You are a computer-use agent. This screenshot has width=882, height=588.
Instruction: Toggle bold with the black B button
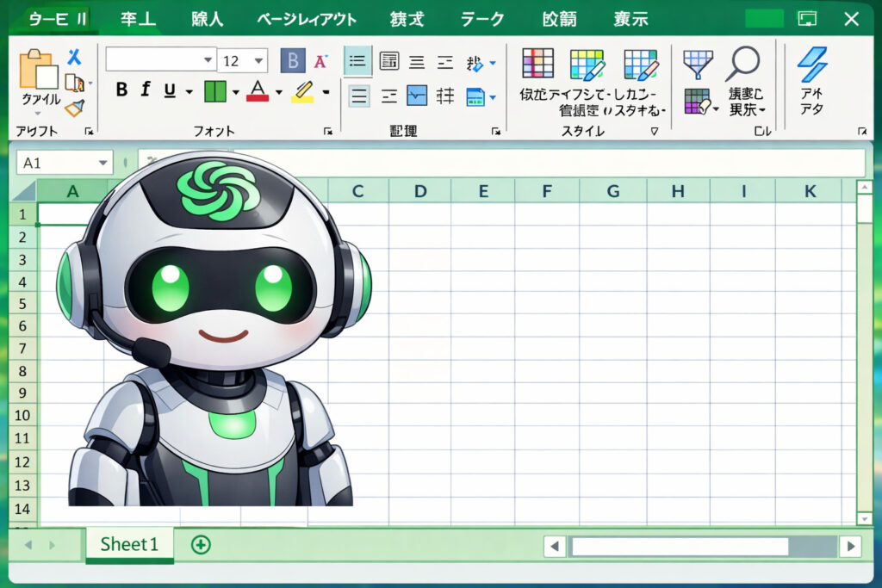click(x=121, y=90)
